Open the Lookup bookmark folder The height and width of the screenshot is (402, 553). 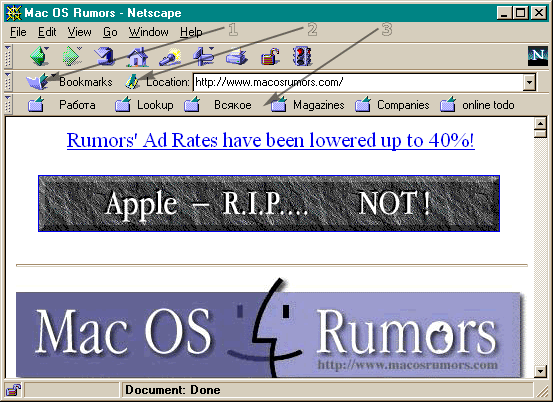coord(144,105)
